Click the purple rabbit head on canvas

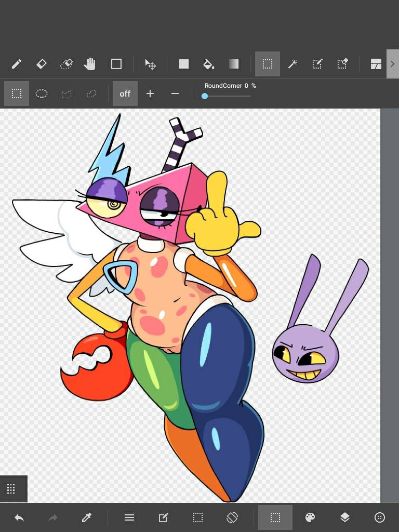(305, 353)
